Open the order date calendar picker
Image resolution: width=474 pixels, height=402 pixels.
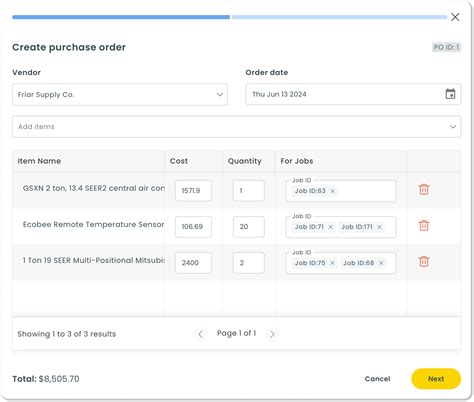tap(450, 94)
